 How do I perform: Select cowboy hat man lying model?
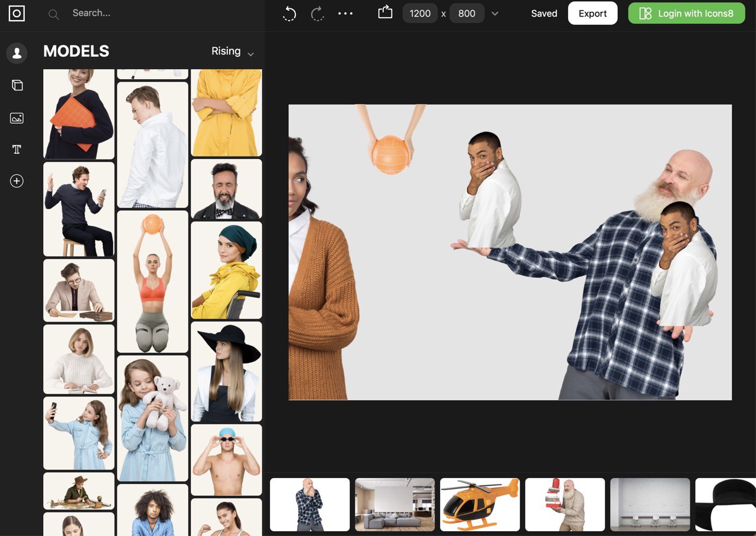point(79,491)
